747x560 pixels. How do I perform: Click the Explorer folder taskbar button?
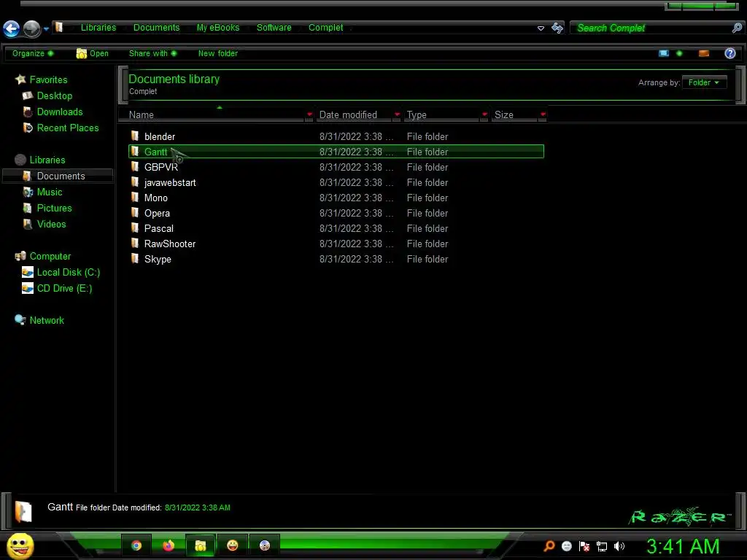201,545
